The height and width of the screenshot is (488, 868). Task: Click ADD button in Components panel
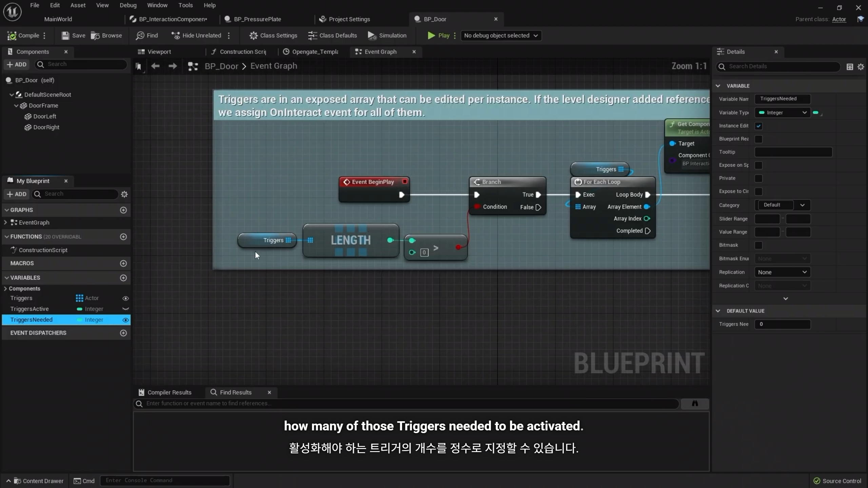17,64
